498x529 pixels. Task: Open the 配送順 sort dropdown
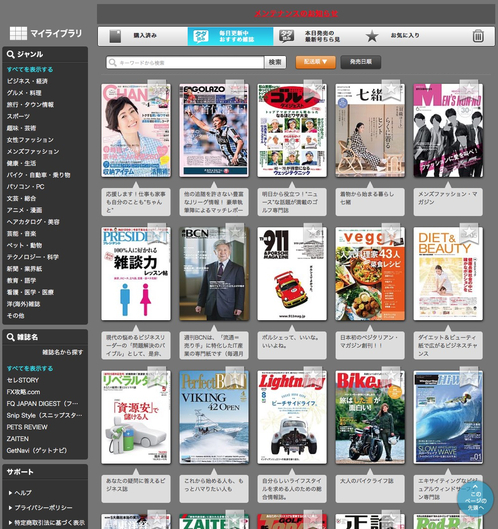pos(315,62)
